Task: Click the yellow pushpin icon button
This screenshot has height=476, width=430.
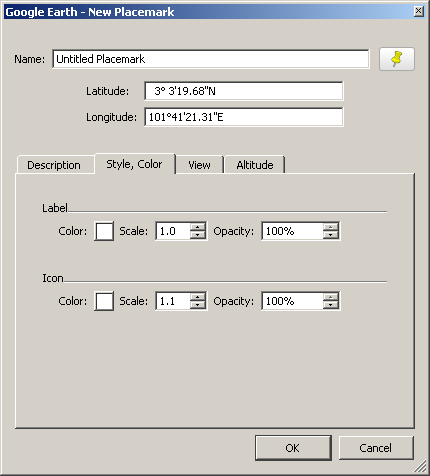Action: pos(397,59)
